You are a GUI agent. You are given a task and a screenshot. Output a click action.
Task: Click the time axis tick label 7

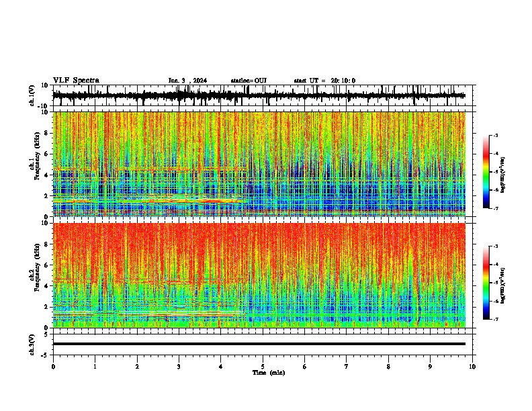pos(347,367)
